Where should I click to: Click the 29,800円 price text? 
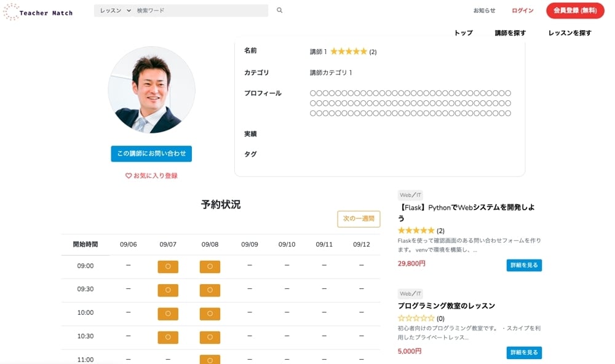[411, 264]
